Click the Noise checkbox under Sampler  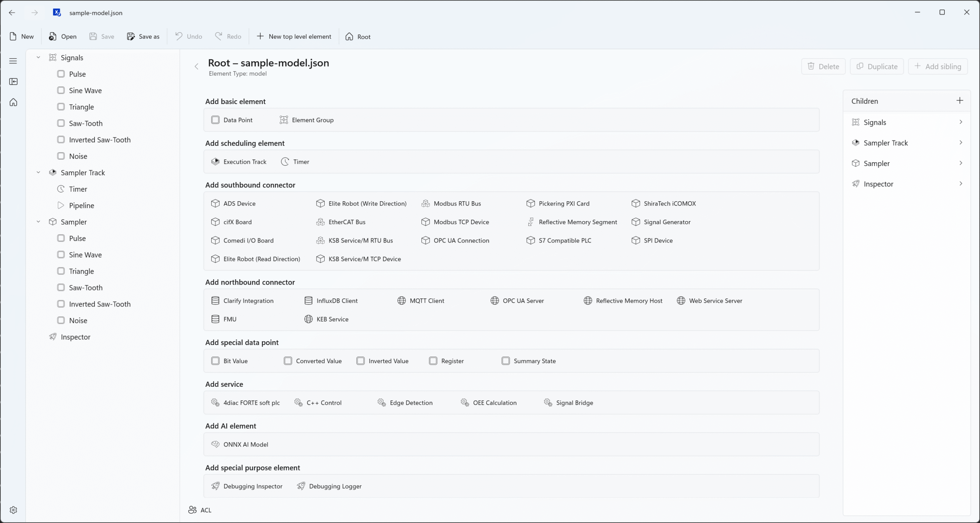pos(61,320)
